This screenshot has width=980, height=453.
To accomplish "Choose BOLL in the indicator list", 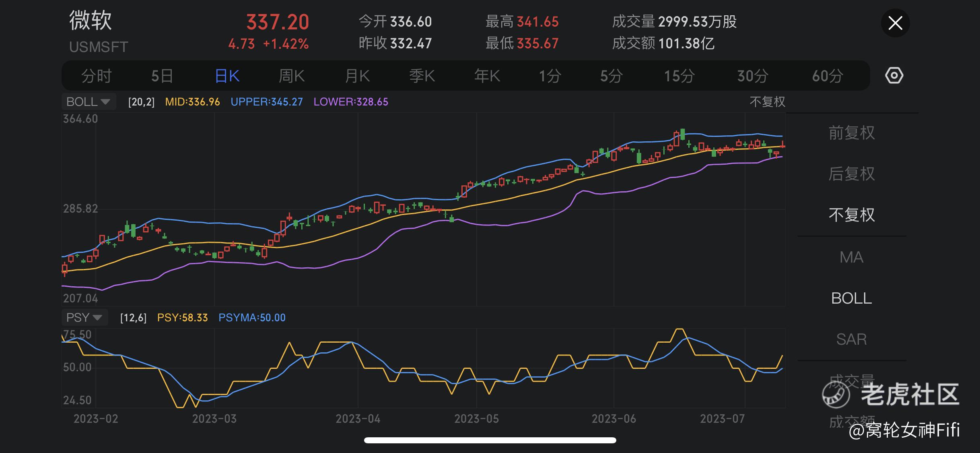I will pos(851,298).
